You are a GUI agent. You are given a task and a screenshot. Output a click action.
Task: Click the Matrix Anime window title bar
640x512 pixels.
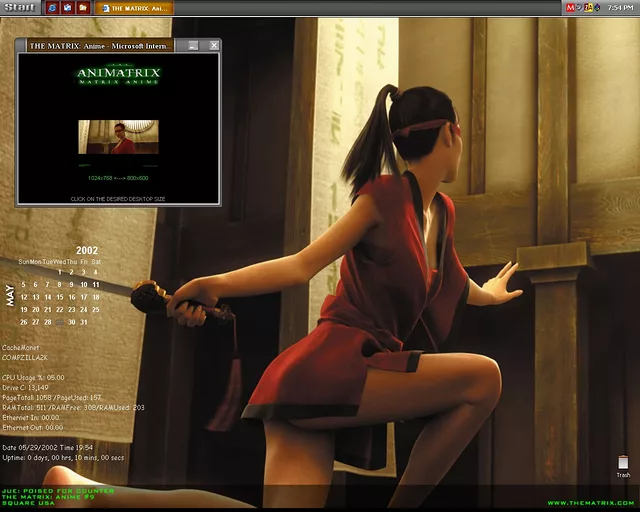tap(100, 46)
